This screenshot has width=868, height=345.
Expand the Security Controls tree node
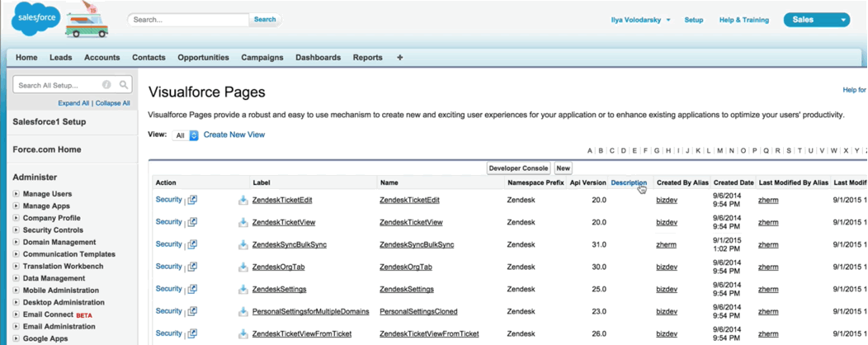16,230
